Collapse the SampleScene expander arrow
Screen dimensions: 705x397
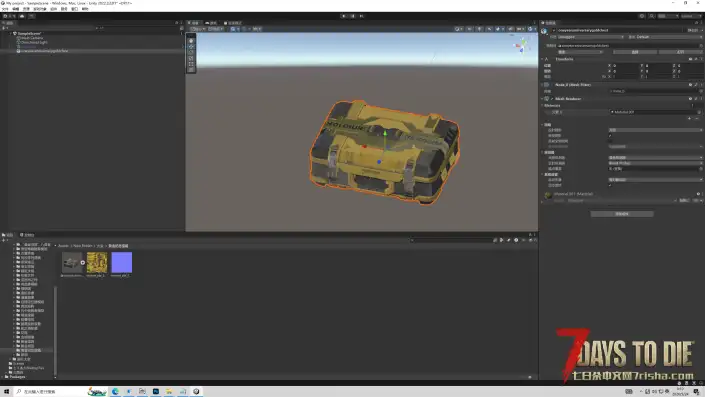pos(11,34)
